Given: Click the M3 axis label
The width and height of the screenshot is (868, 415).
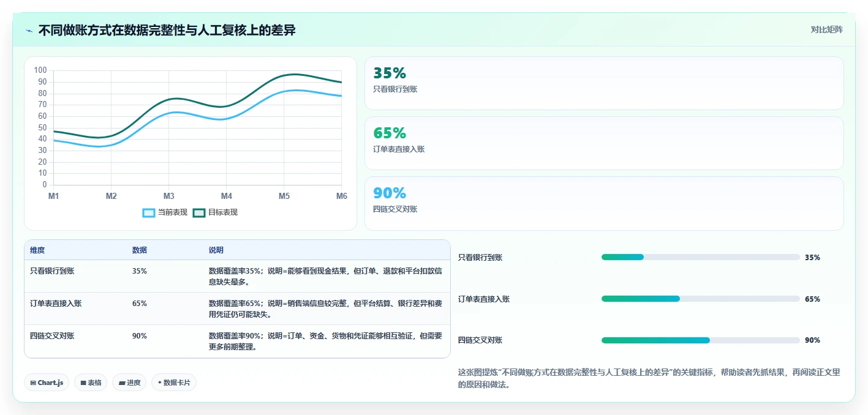Looking at the screenshot, I should (x=168, y=196).
